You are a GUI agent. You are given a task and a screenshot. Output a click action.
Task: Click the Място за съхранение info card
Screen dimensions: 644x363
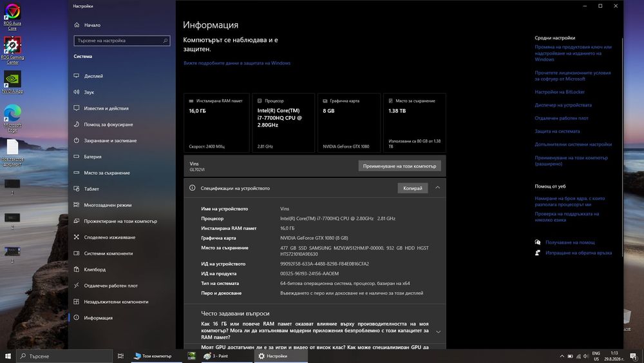(x=414, y=123)
